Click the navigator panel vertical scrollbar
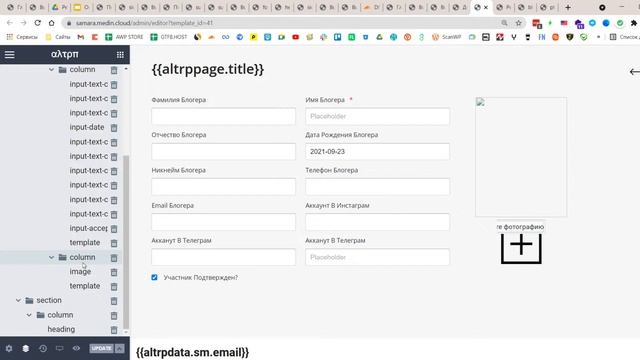 126,242
